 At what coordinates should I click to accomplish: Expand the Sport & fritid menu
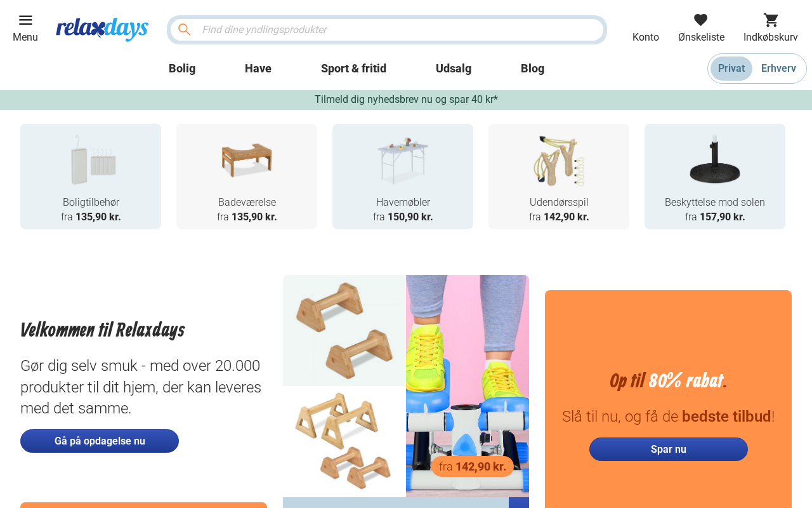pos(353,69)
